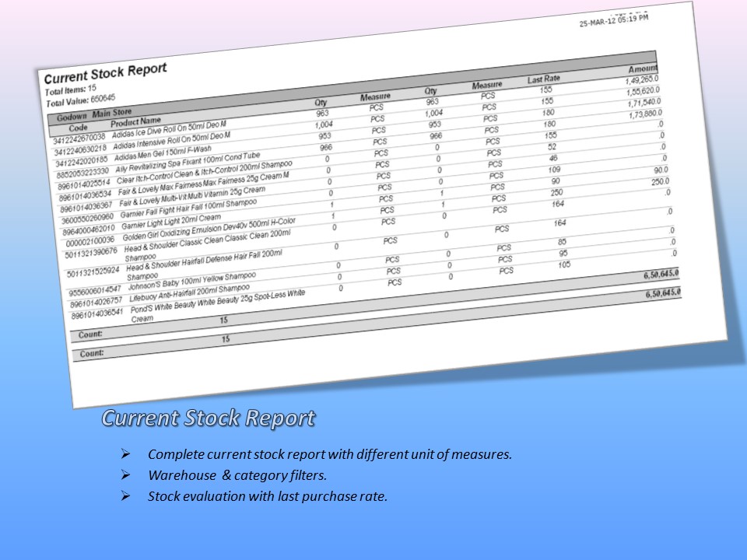The width and height of the screenshot is (747, 560).
Task: Select the 'Godown Main Store' group header
Action: tap(94, 115)
